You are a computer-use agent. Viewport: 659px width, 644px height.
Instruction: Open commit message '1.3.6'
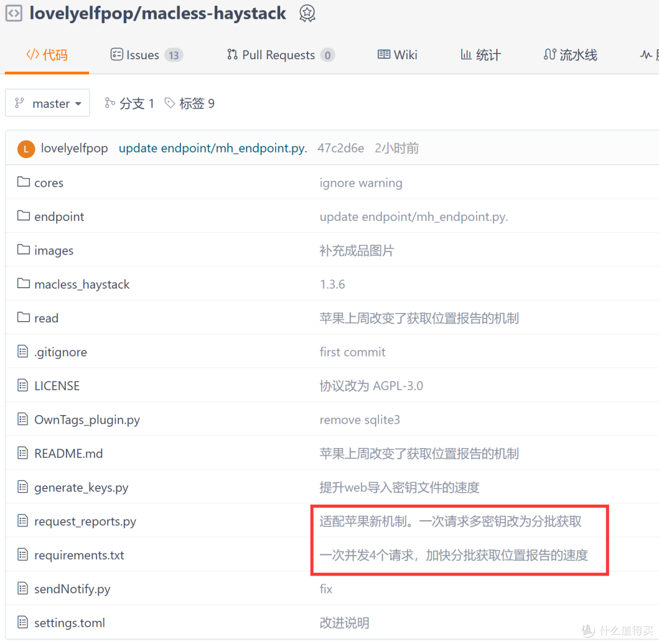333,284
